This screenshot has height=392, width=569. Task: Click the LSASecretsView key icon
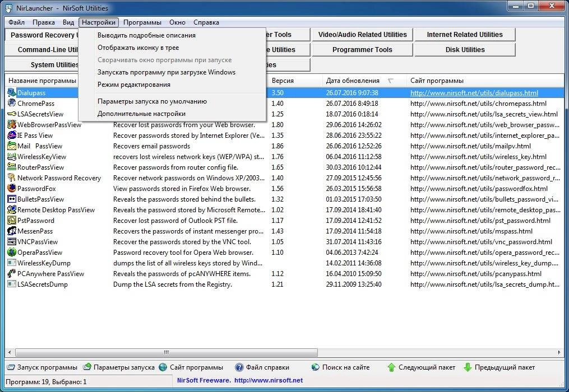click(12, 114)
